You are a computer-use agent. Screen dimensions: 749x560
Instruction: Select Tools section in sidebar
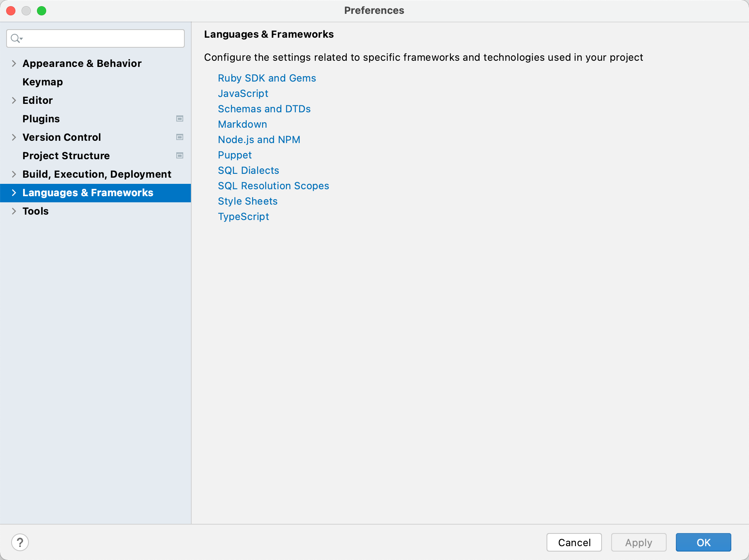click(x=35, y=211)
